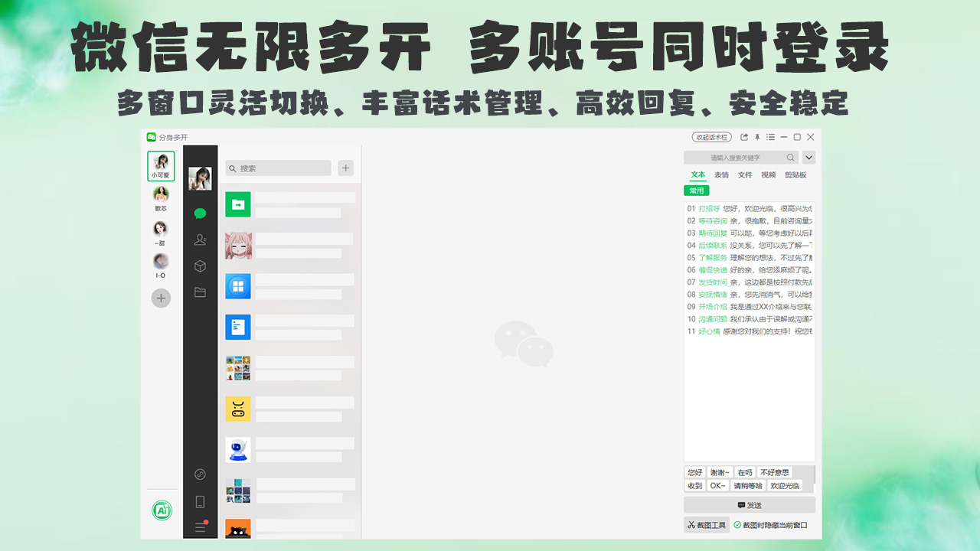Click the 请输入搜索关键字 search field

[x=735, y=157]
